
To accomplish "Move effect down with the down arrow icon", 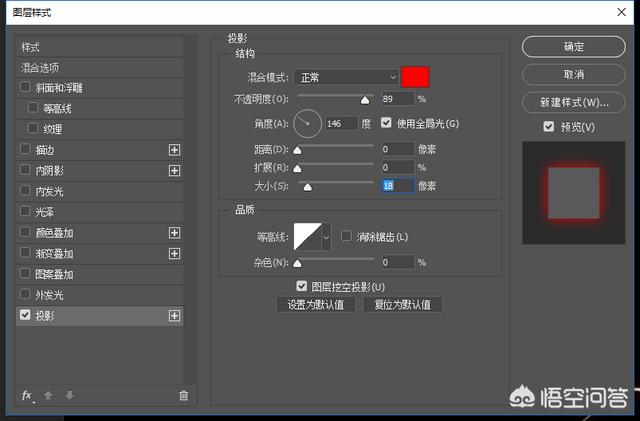I will tap(69, 395).
